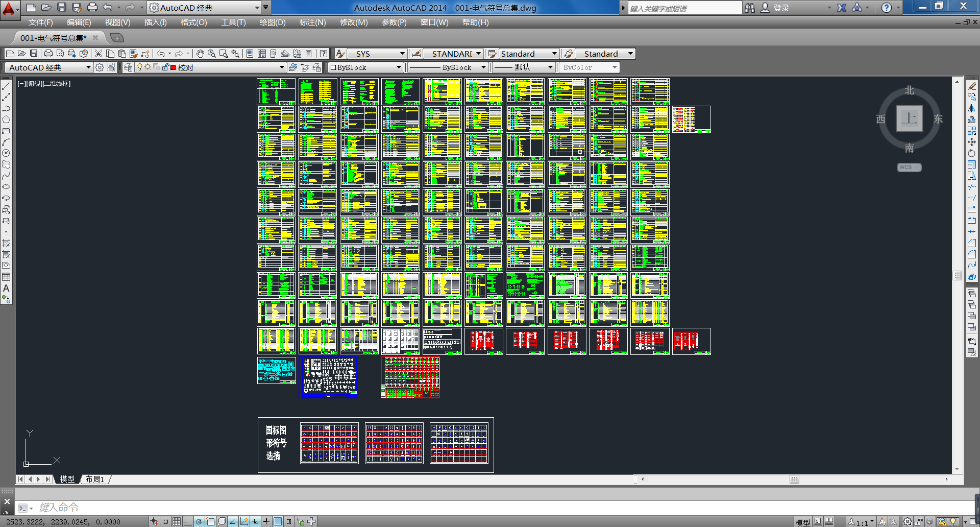Click the Undo arrow icon
The height and width of the screenshot is (527, 980).
coord(161,54)
